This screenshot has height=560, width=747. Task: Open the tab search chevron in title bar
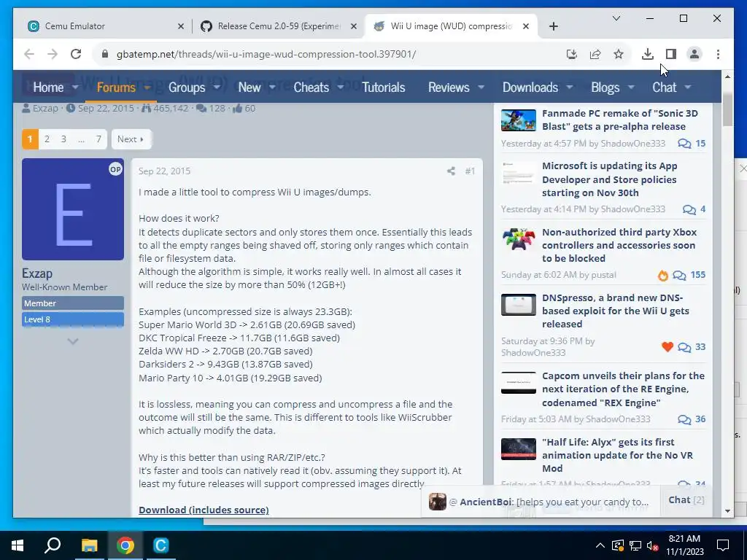coord(616,18)
